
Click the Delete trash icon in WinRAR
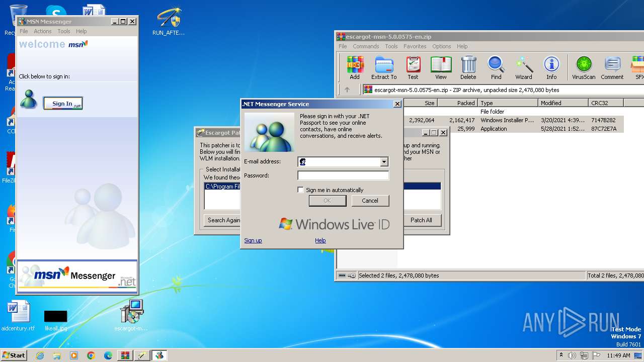tap(468, 68)
